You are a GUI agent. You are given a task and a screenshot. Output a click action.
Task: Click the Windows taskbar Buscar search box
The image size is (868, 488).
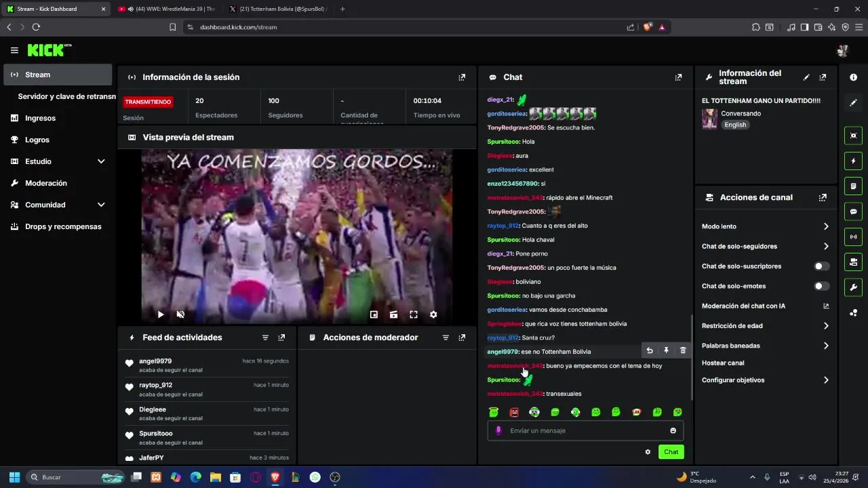[76, 477]
